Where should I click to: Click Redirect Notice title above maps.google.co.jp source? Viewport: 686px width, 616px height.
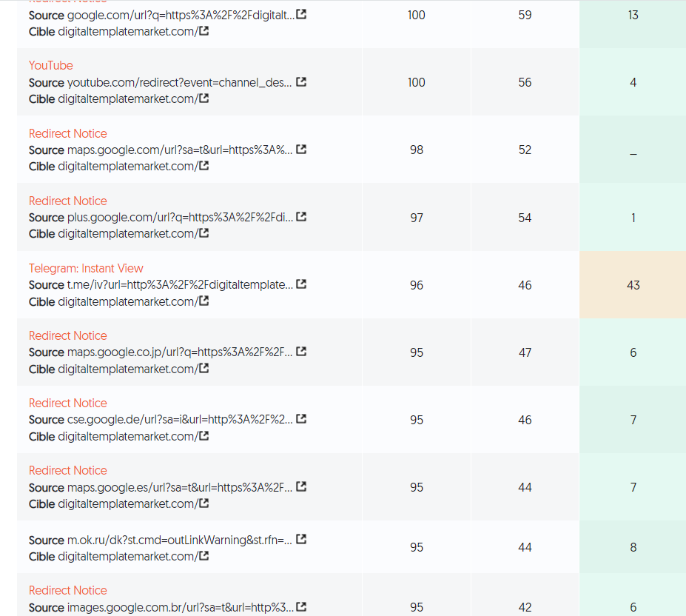point(67,335)
